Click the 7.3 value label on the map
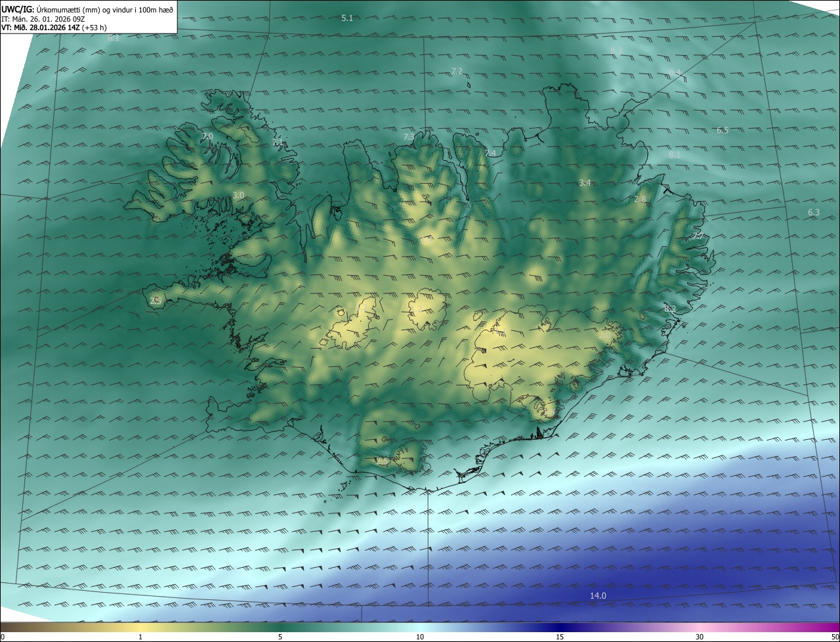The image size is (840, 642). coord(409,137)
